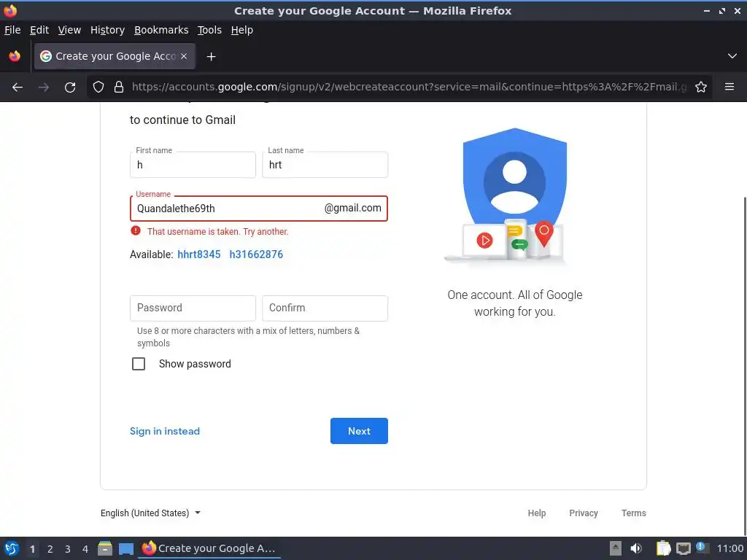Open a new tab with the plus button
Screen dimensions: 747x560
click(x=211, y=57)
